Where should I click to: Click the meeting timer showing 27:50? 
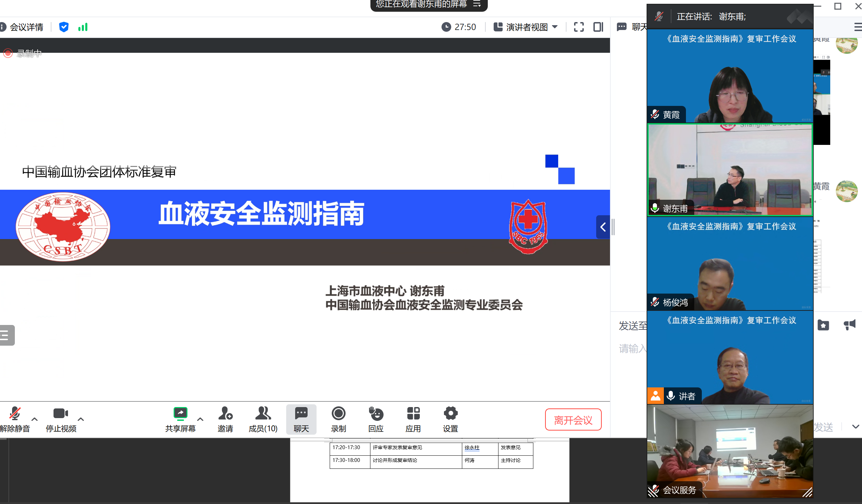[x=459, y=27]
